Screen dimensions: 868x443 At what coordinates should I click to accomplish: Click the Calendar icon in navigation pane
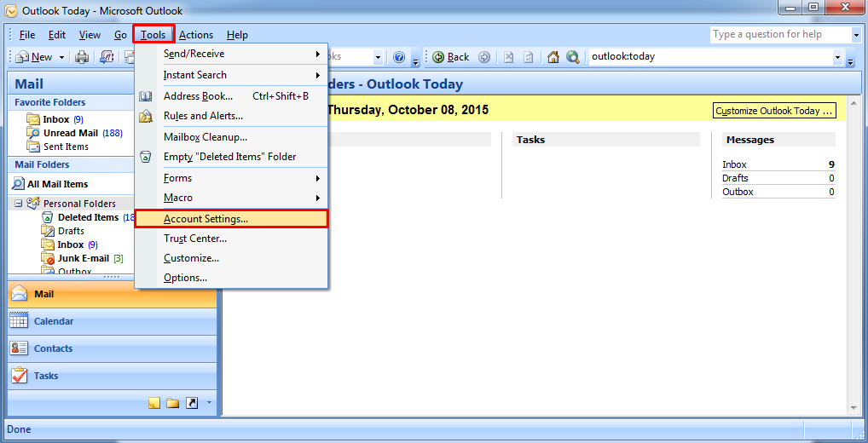(x=20, y=321)
